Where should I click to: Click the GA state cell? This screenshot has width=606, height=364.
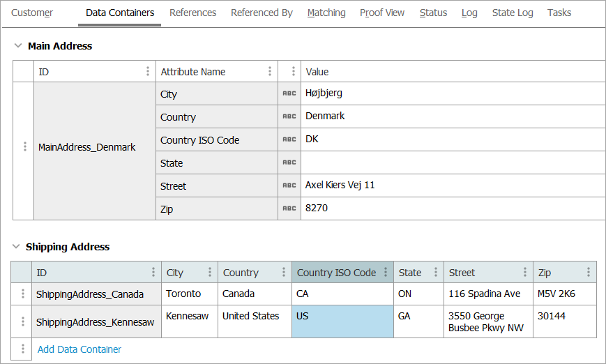418,321
